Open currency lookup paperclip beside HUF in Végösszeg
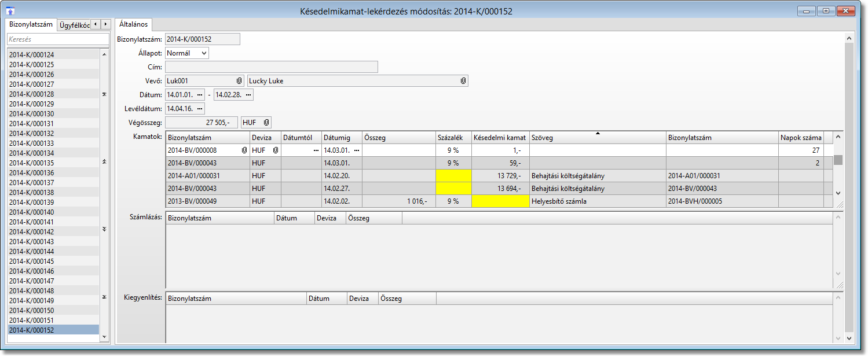The height and width of the screenshot is (357, 868). [266, 123]
